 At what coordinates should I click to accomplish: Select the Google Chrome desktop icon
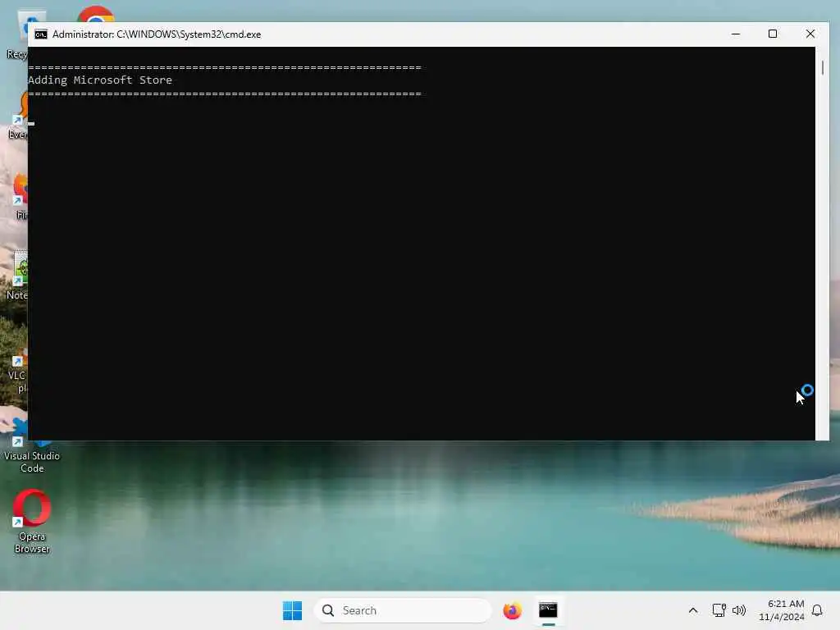click(x=95, y=14)
